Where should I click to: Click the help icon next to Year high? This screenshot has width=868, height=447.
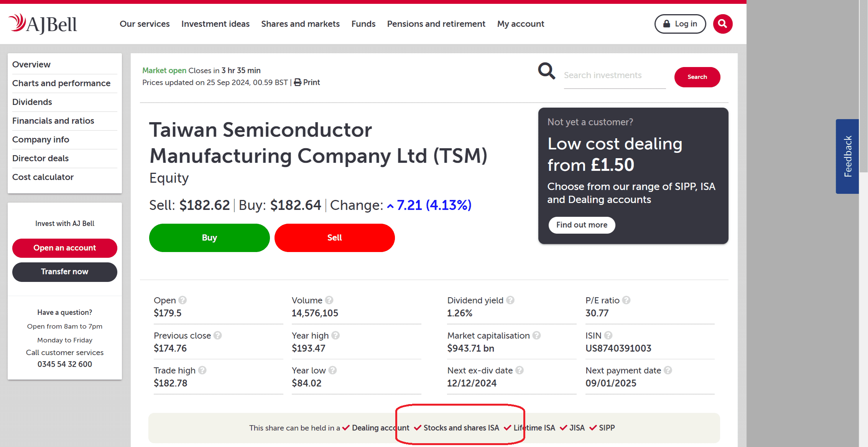335,336
